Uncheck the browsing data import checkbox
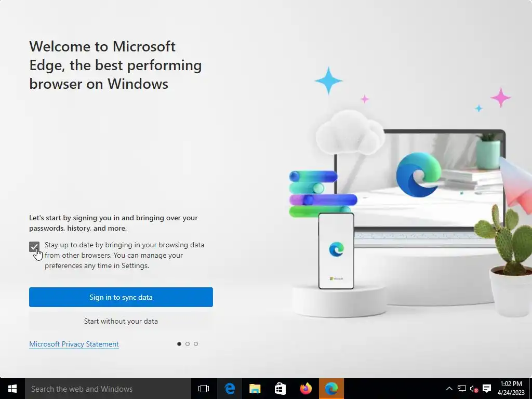This screenshot has width=532, height=399. click(34, 247)
